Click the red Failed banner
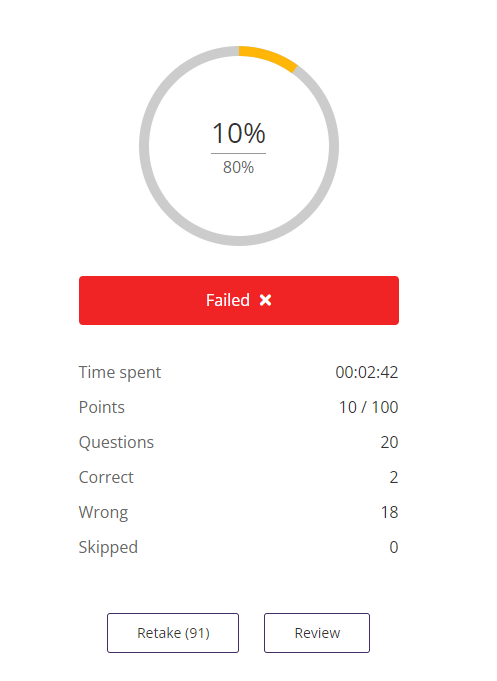The image size is (497, 681). (x=239, y=300)
